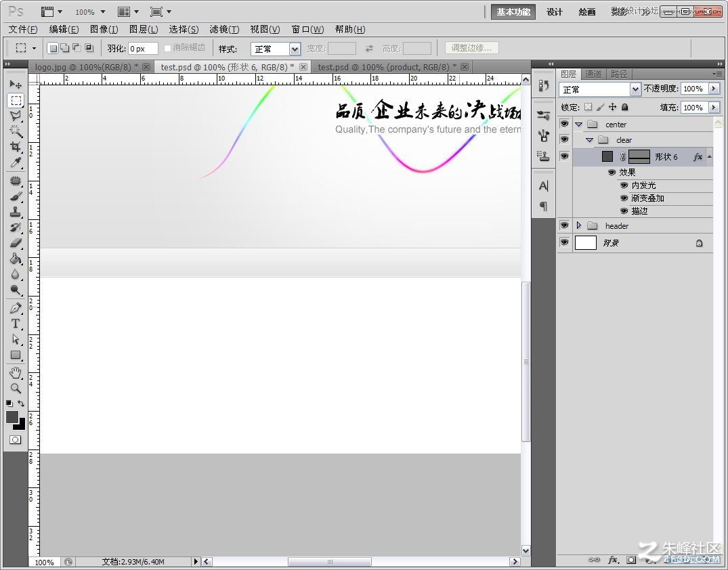Open the 图层(L) menu
This screenshot has height=570, width=728.
point(144,29)
